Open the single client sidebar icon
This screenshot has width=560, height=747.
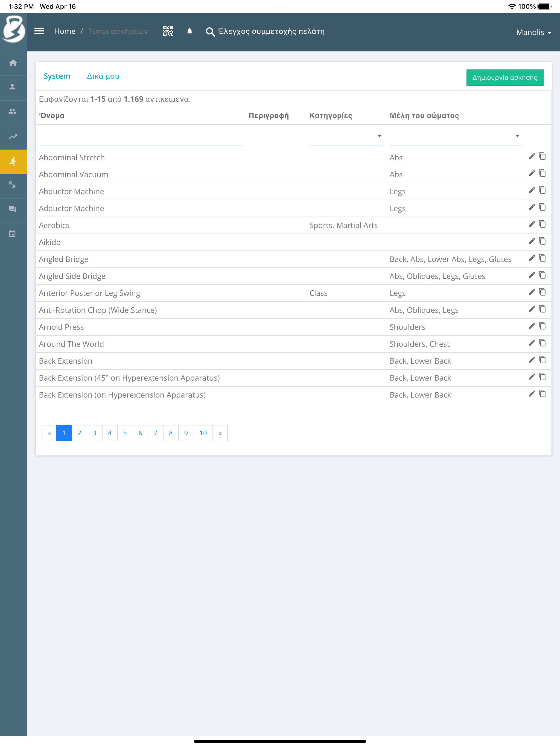point(13,87)
